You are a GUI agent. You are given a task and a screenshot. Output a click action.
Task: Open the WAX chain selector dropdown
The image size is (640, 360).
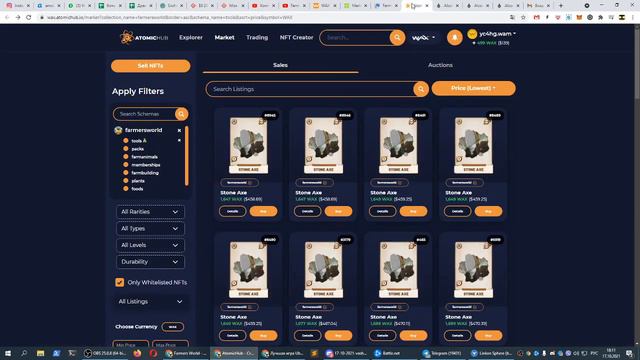click(423, 38)
